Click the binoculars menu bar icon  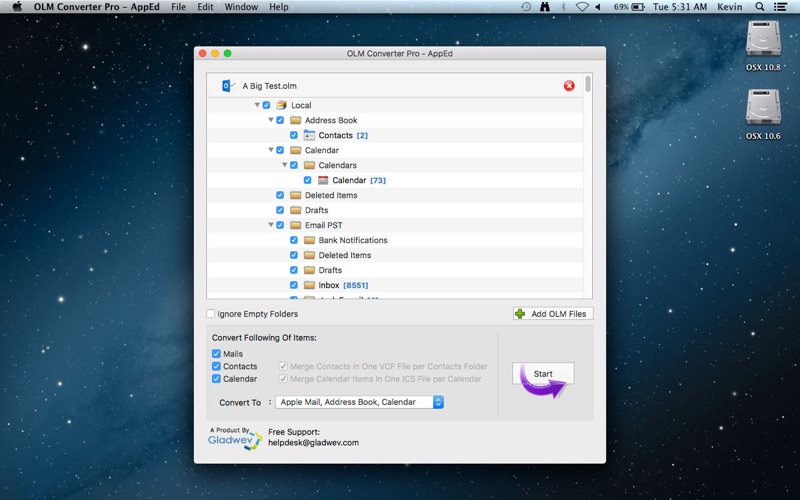point(545,7)
